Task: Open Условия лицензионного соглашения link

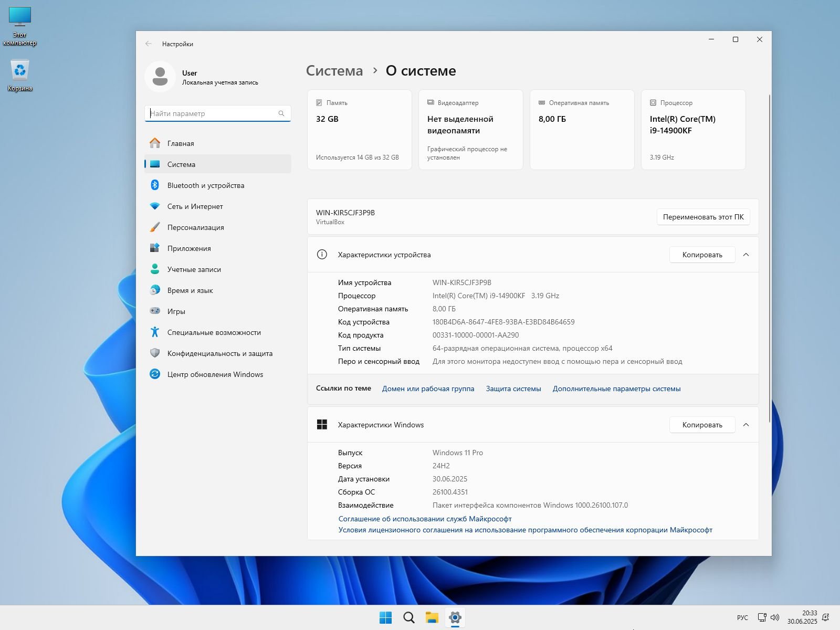Action: click(x=525, y=530)
